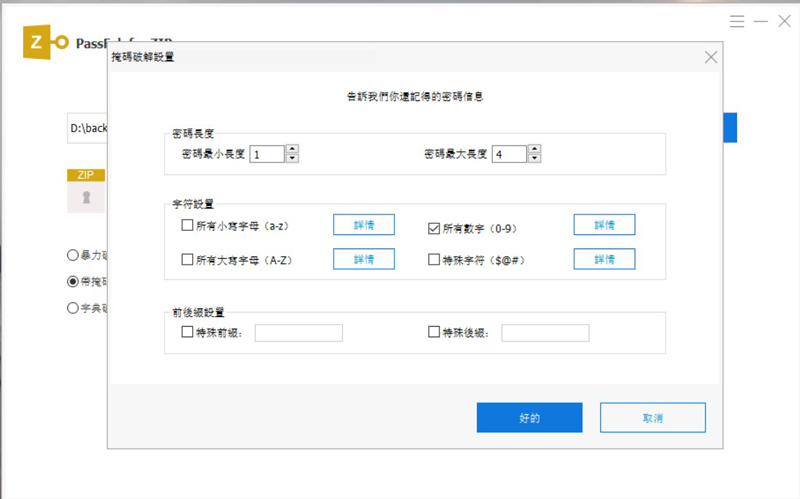Viewport: 800px width, 499px height.
Task: Decrease the 密碼最大長度 value
Action: coord(534,158)
